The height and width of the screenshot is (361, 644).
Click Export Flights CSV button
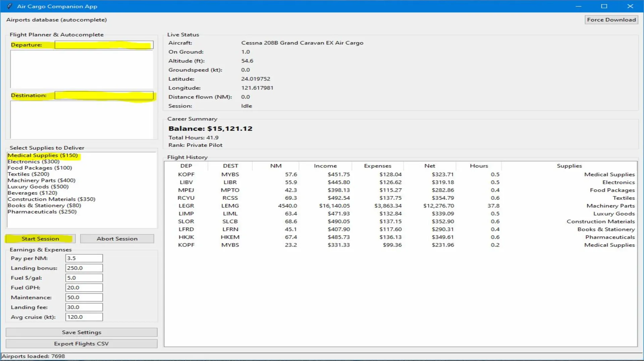pos(82,344)
